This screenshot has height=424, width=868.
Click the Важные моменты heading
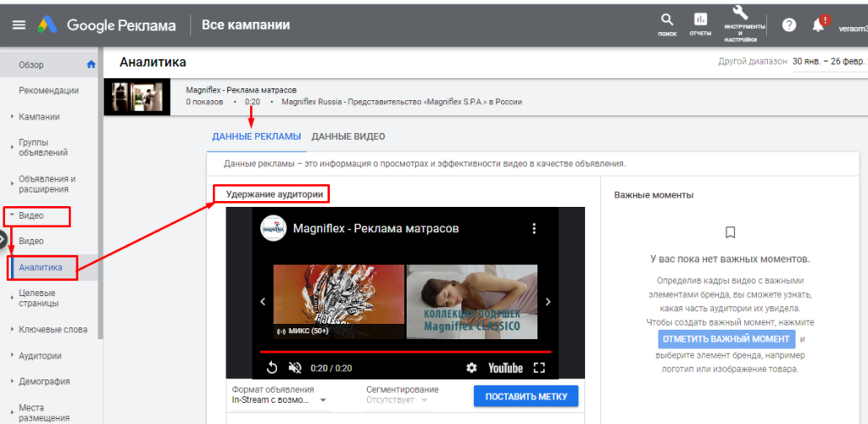654,195
